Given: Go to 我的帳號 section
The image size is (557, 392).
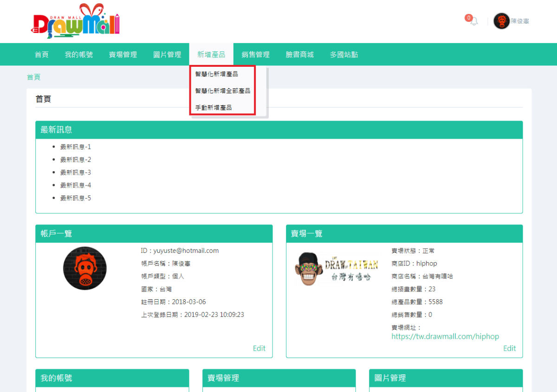Looking at the screenshot, I should click(x=79, y=54).
